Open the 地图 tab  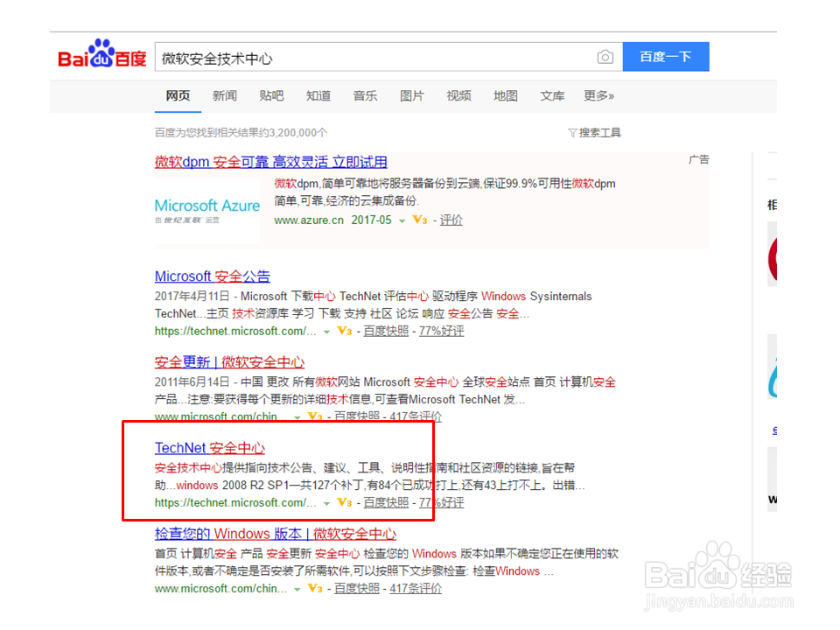pyautogui.click(x=505, y=96)
